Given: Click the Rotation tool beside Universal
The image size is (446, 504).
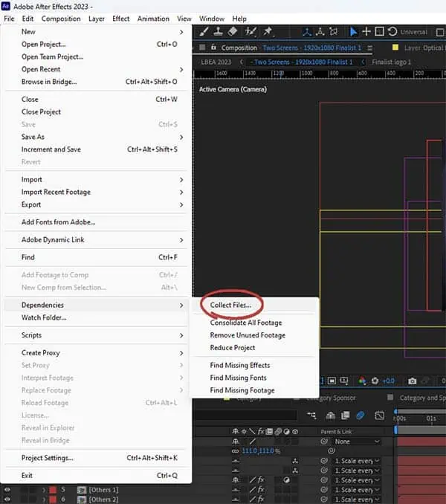Looking at the screenshot, I should point(392,31).
